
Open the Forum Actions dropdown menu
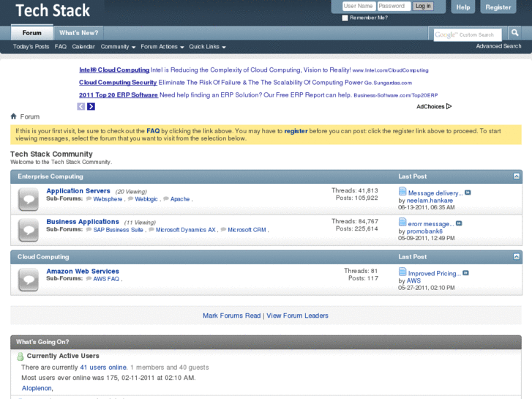[162, 47]
